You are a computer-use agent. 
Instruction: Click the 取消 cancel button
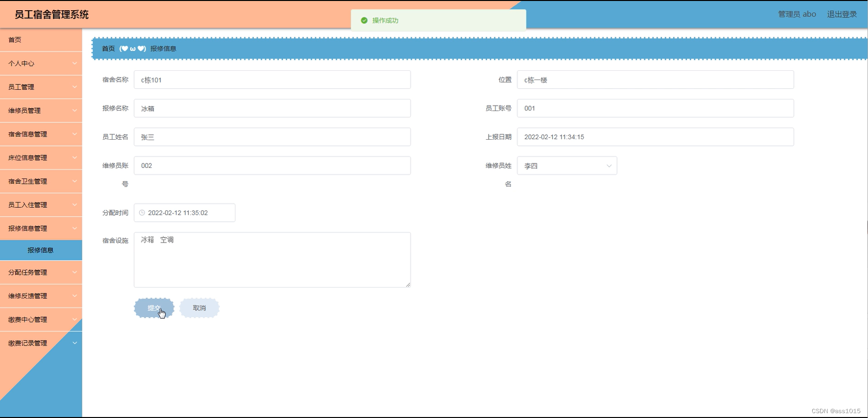point(199,308)
